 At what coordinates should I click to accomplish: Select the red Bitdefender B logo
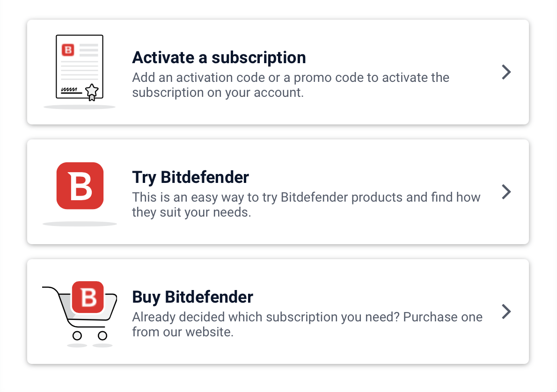click(x=80, y=185)
